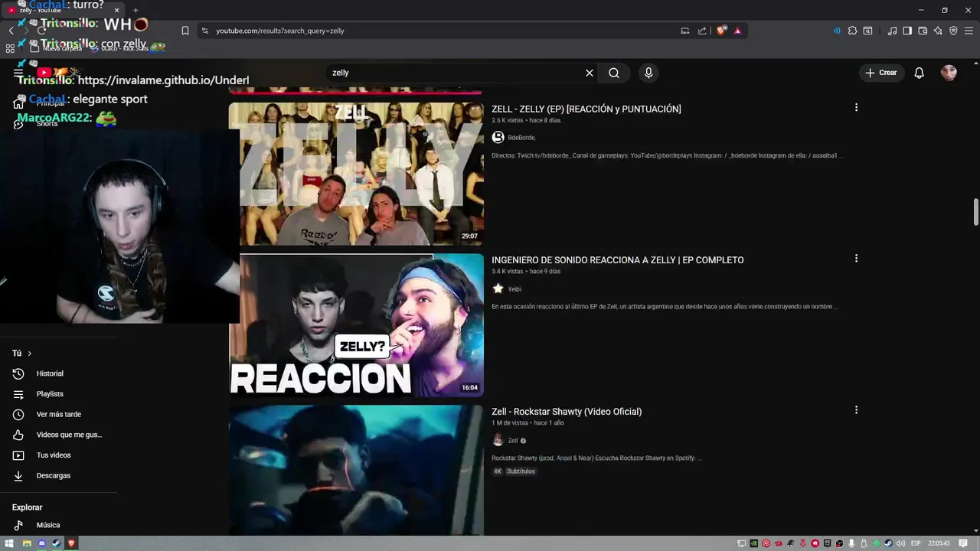Open Zell - Rockstar Shawty video title
Screen dimensions: 980x551
567,412
